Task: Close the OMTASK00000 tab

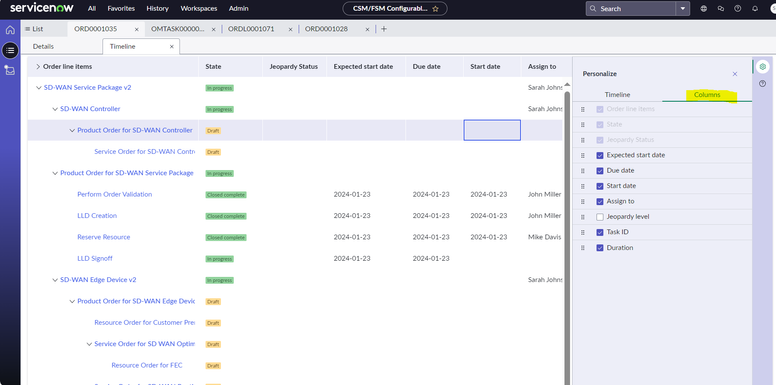Action: click(214, 29)
